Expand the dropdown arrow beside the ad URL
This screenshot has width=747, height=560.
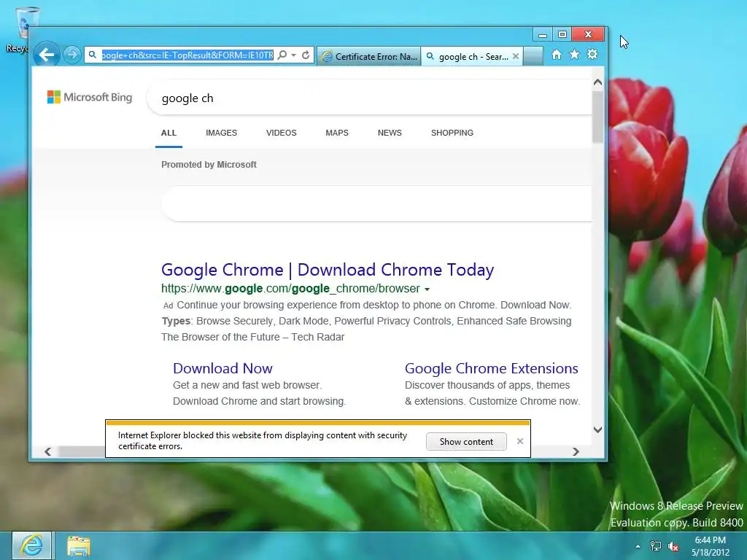tap(427, 289)
